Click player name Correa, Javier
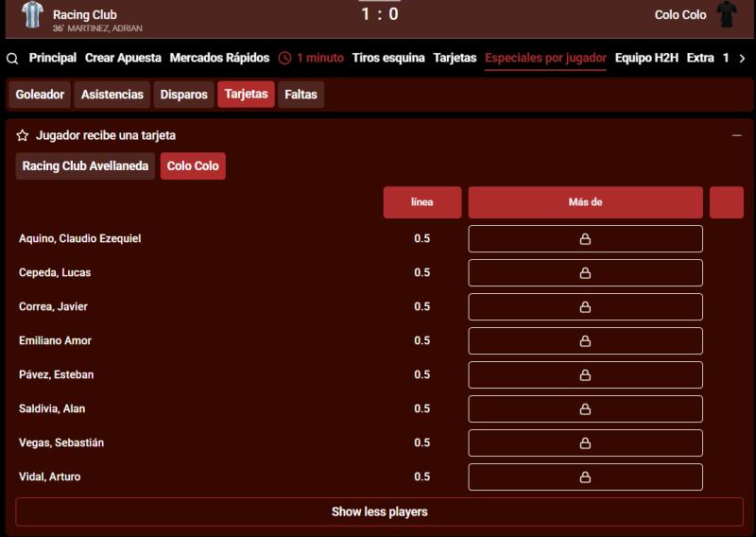 (54, 306)
